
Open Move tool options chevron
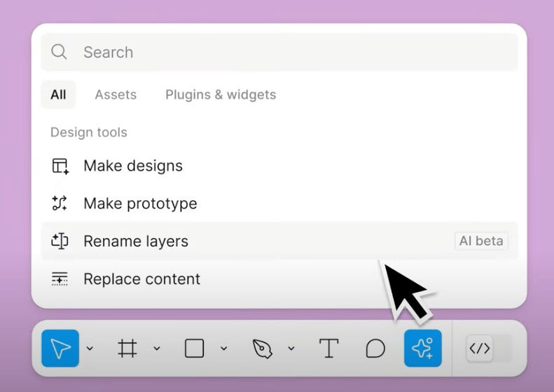point(90,349)
